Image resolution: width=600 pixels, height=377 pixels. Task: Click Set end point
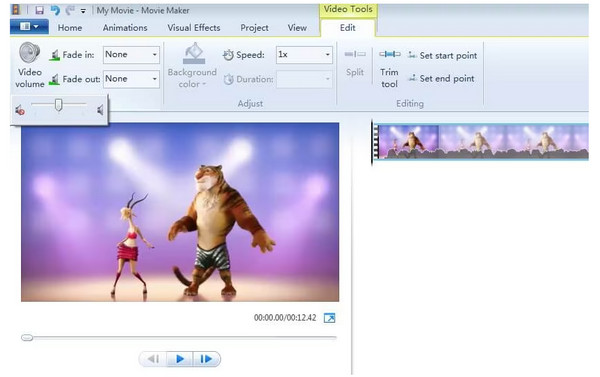441,78
